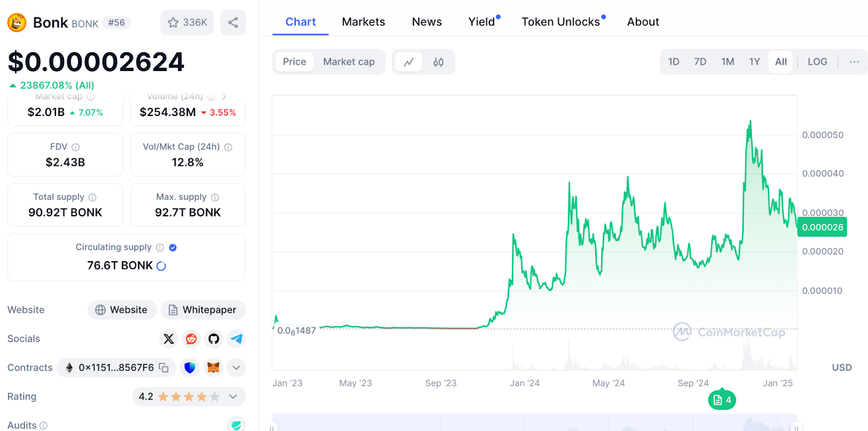
Task: Click the FDV info icon
Action: coord(75,147)
